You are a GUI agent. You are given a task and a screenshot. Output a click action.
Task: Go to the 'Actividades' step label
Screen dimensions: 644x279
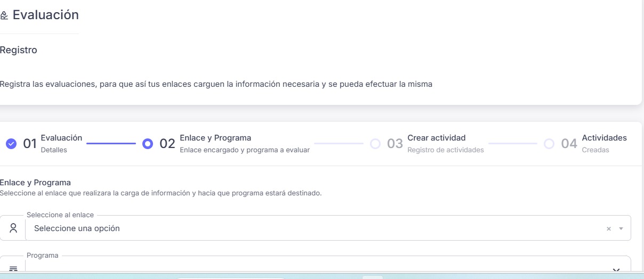pos(604,138)
